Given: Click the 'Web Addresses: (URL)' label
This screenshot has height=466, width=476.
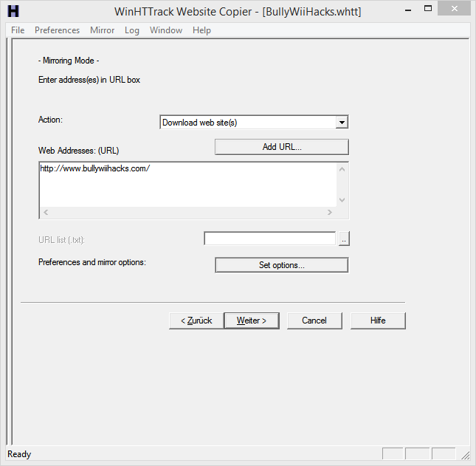Looking at the screenshot, I should (x=79, y=151).
